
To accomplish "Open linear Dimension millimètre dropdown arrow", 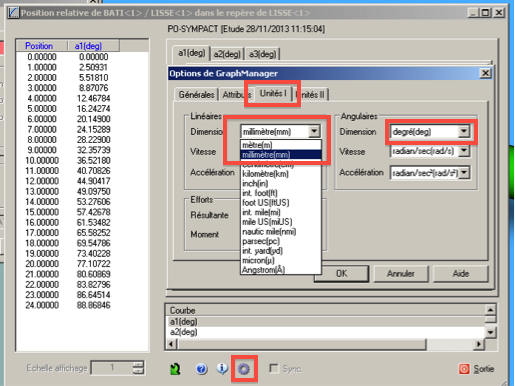I will click(314, 131).
